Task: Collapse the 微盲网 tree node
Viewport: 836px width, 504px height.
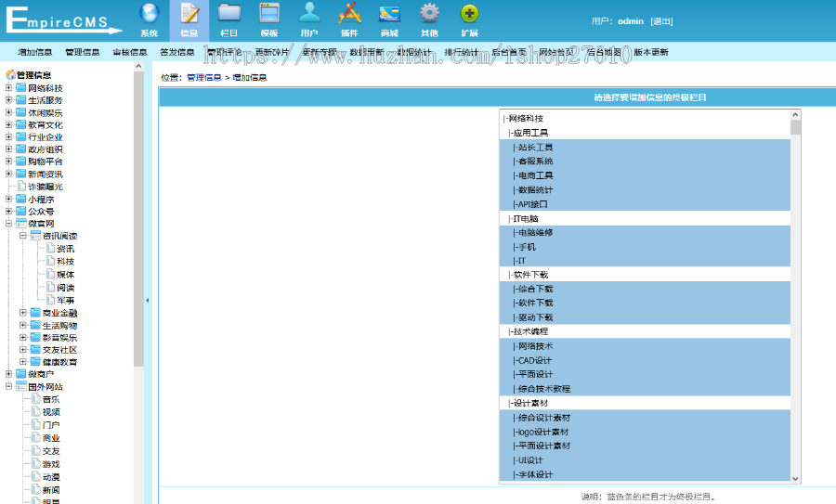Action: pyautogui.click(x=8, y=224)
